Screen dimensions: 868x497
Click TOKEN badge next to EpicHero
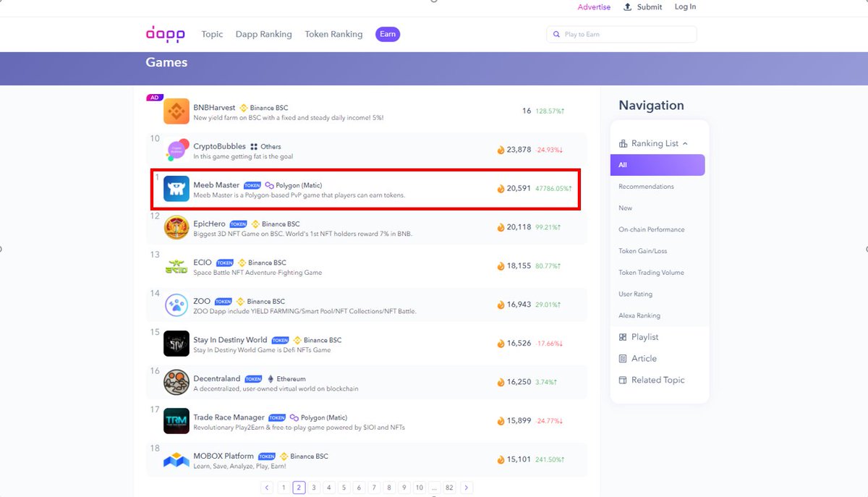click(x=238, y=224)
